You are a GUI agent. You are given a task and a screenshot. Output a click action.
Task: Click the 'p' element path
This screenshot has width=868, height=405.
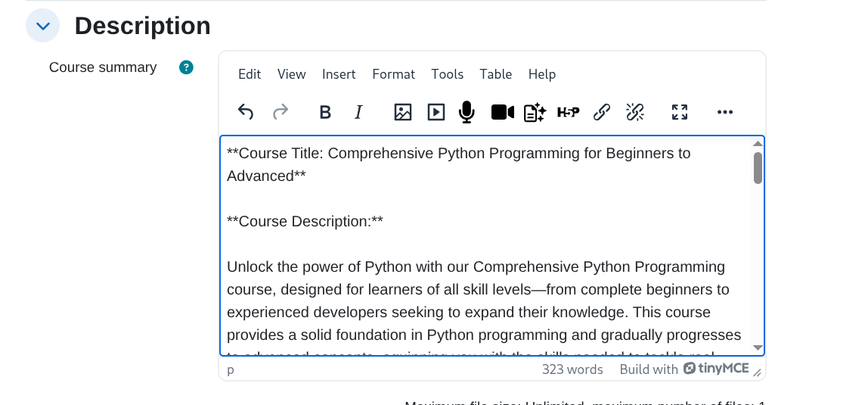click(x=231, y=369)
